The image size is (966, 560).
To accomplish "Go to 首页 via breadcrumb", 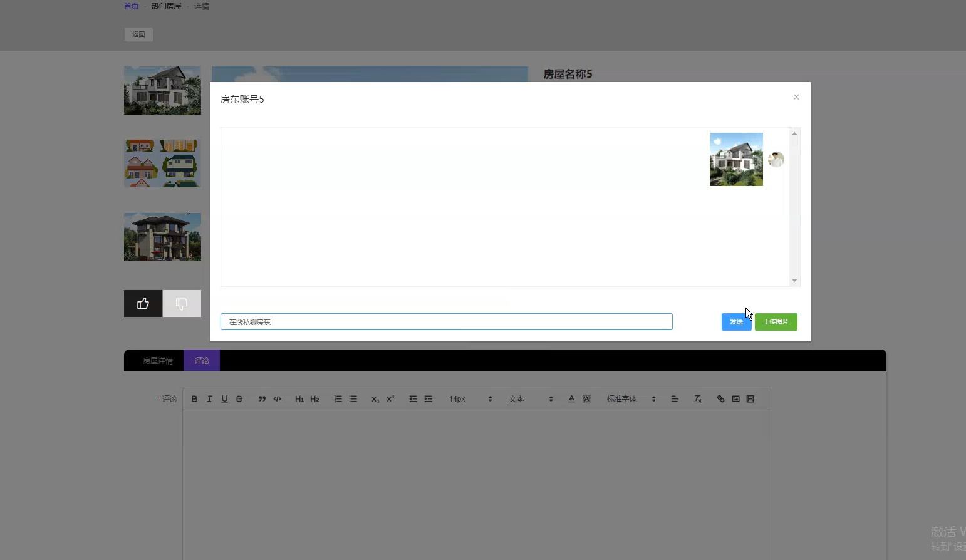I will (x=131, y=6).
